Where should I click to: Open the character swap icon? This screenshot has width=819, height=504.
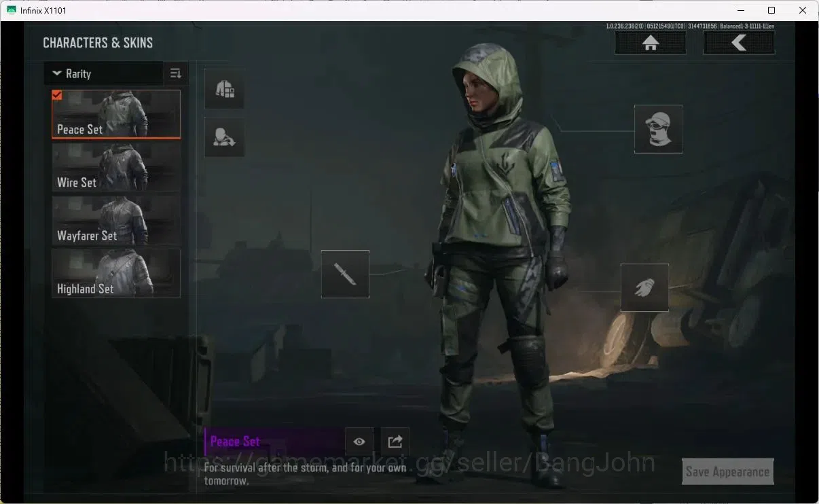click(x=225, y=137)
